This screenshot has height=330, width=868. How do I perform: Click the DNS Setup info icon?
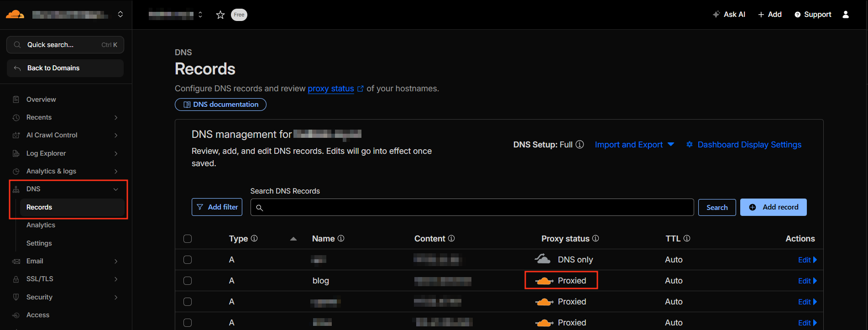coord(580,144)
